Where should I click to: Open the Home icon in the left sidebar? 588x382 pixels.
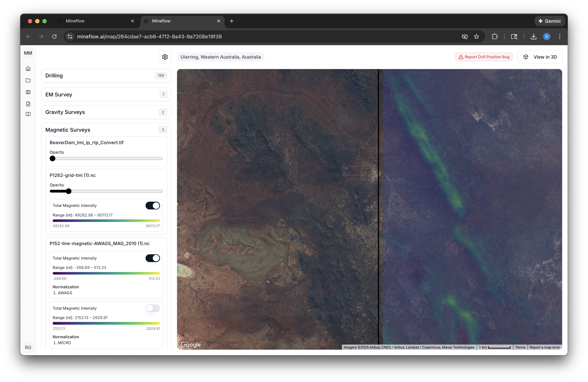point(28,68)
